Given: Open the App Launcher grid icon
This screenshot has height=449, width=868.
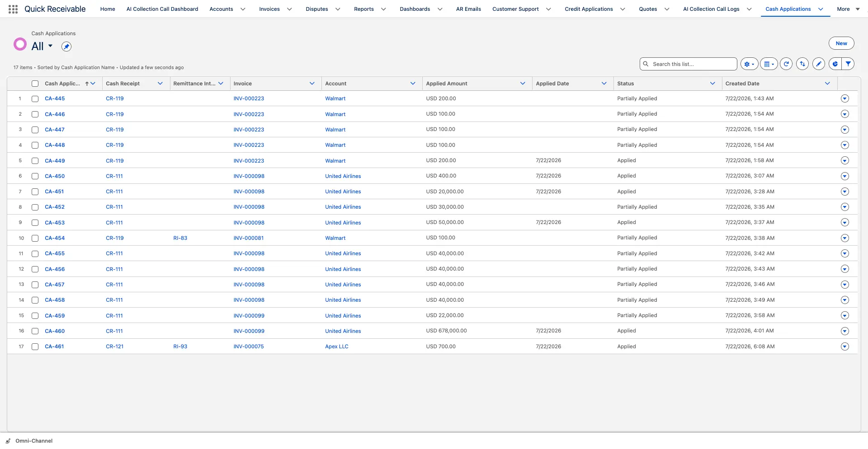Looking at the screenshot, I should [13, 9].
